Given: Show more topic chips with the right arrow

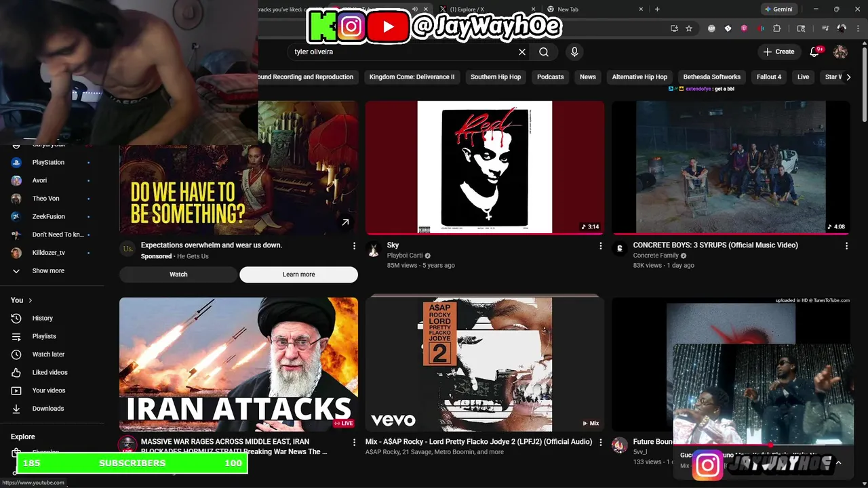Looking at the screenshot, I should pos(848,77).
